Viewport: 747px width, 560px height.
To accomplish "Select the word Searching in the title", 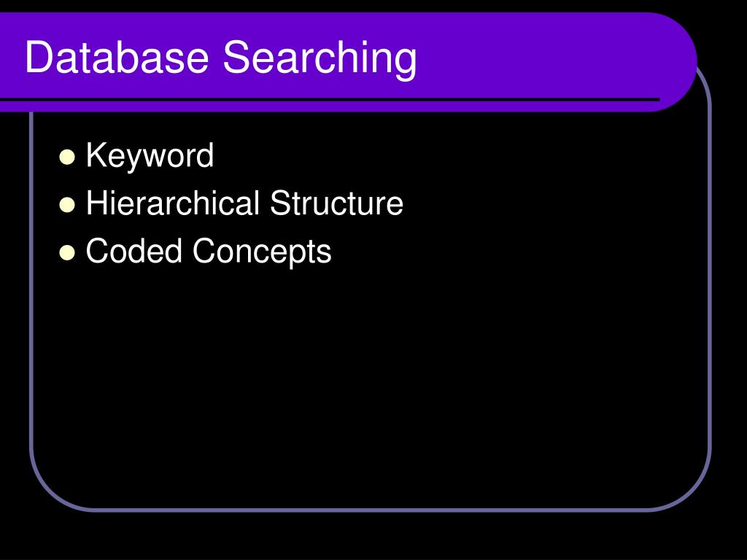I will pos(320,59).
